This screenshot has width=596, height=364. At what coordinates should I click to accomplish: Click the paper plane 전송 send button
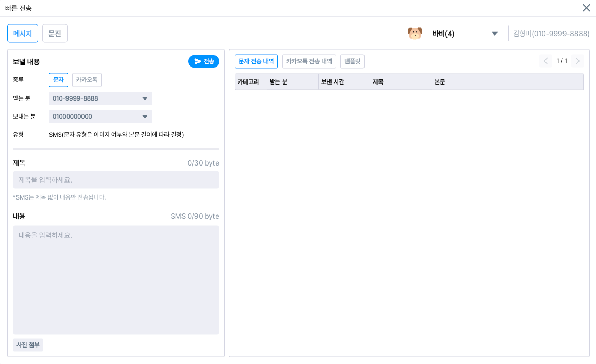(x=204, y=61)
